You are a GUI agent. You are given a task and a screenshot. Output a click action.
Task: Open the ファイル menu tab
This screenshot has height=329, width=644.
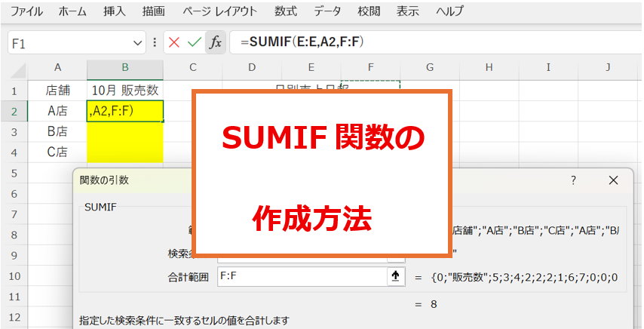point(26,11)
